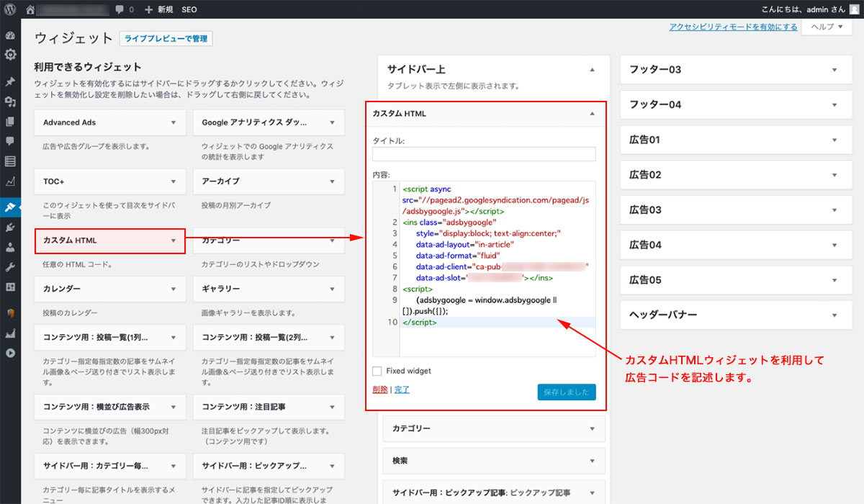This screenshot has height=504, width=864.
Task: Open the gear icon below Dashboard
Action: (x=10, y=55)
